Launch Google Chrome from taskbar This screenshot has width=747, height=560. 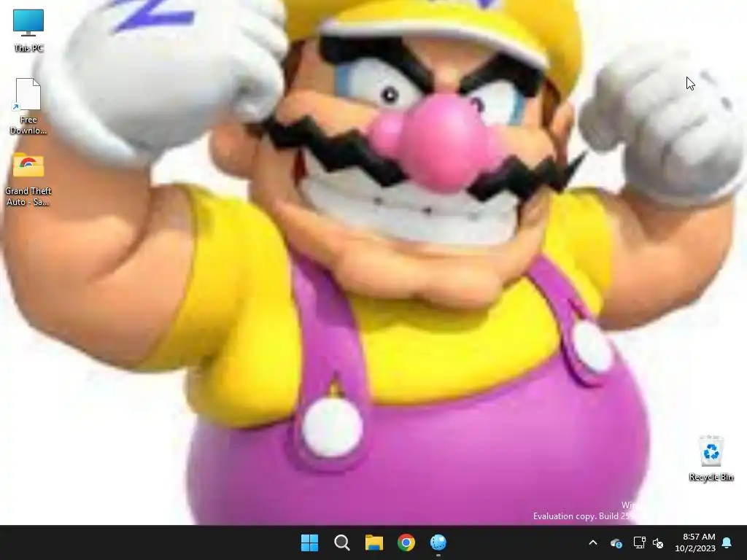pyautogui.click(x=406, y=542)
